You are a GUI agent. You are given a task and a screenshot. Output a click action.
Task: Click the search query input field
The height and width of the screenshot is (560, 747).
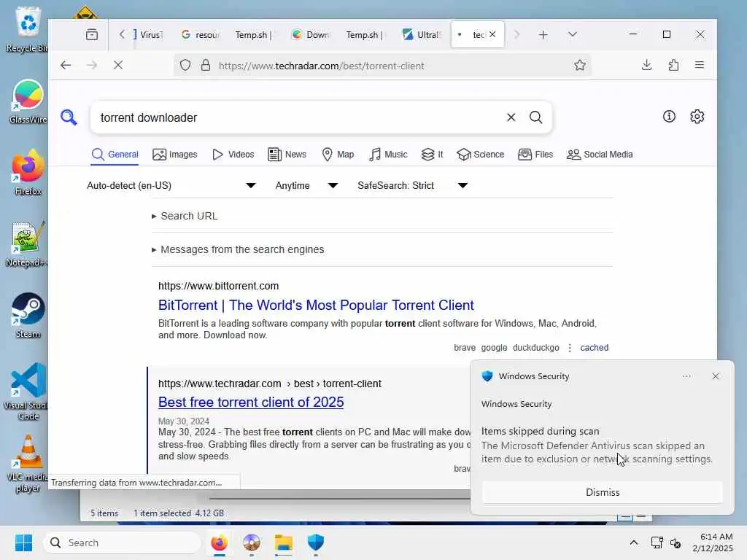click(x=298, y=117)
